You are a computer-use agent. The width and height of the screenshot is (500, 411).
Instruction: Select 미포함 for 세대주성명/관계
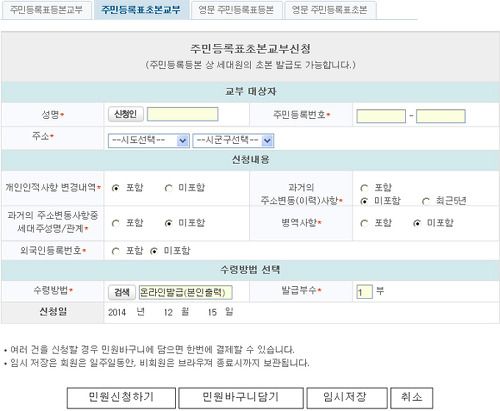tap(169, 223)
